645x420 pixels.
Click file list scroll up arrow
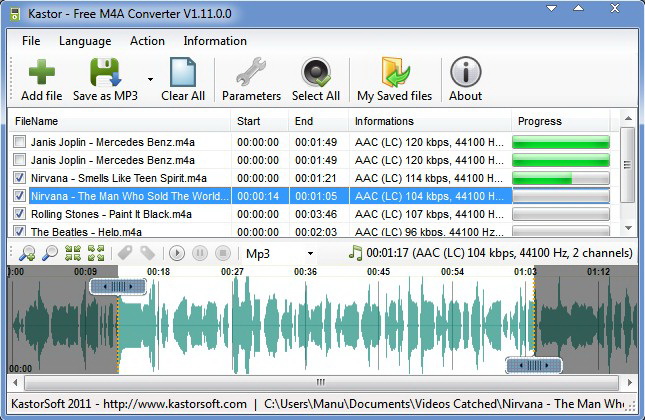[x=628, y=119]
